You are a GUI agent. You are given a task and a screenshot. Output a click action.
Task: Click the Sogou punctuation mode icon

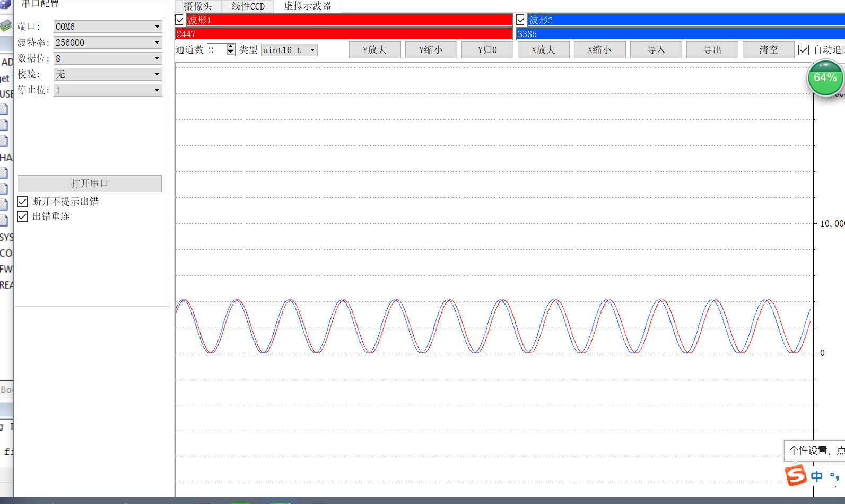click(x=834, y=476)
